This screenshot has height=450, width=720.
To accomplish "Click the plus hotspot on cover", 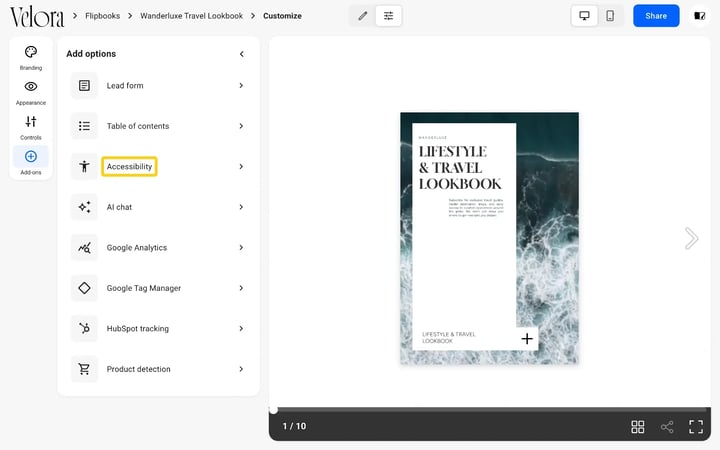I will pos(527,338).
